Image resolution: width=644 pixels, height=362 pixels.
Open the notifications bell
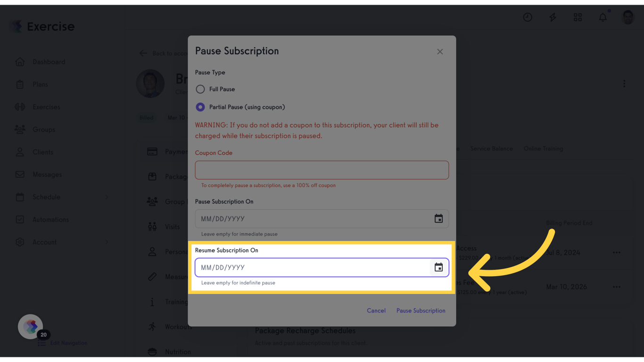[x=603, y=17]
